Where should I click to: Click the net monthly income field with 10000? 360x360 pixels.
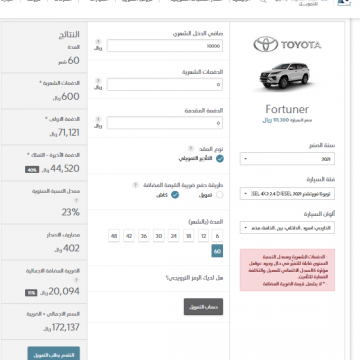pyautogui.click(x=165, y=46)
